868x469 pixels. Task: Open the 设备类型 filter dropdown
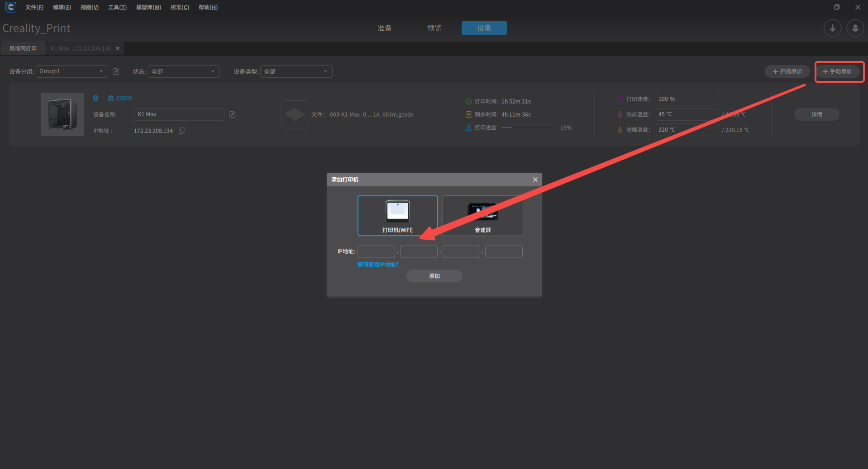tap(296, 71)
